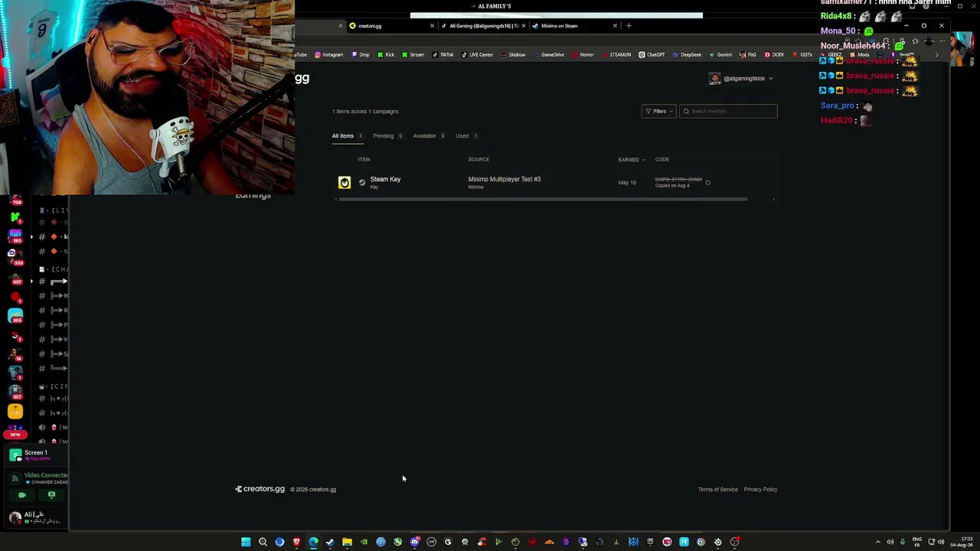This screenshot has width=980, height=551.
Task: Click the inventory table horizontal scrollbar
Action: (x=543, y=199)
